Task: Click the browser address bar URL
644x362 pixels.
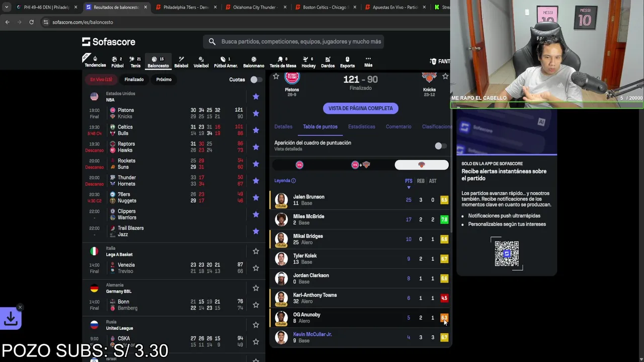Action: [x=83, y=22]
